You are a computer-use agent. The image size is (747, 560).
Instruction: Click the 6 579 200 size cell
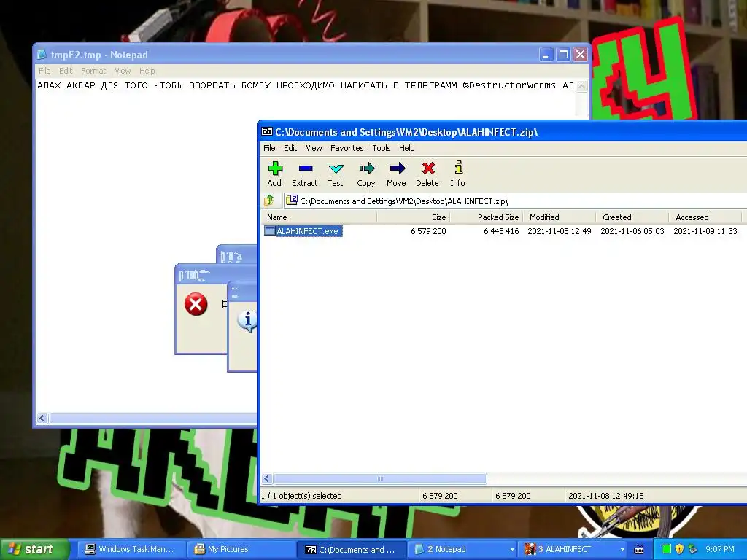click(428, 231)
